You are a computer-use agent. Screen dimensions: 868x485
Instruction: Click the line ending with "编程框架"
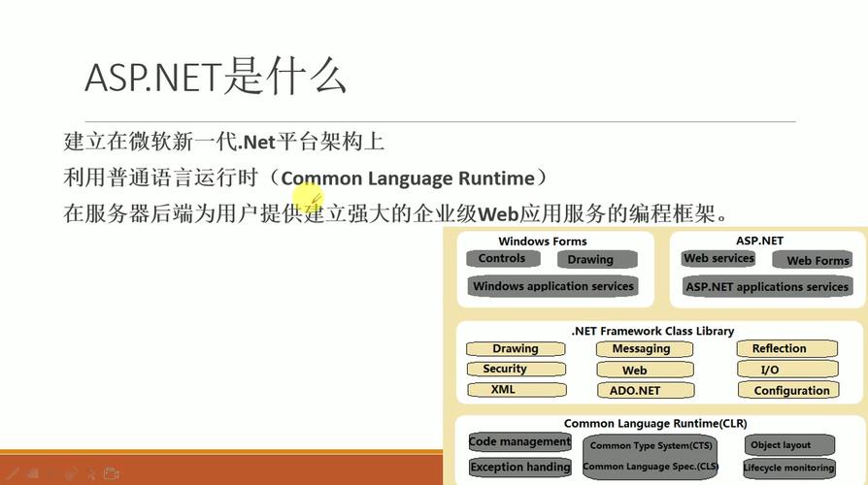(395, 213)
